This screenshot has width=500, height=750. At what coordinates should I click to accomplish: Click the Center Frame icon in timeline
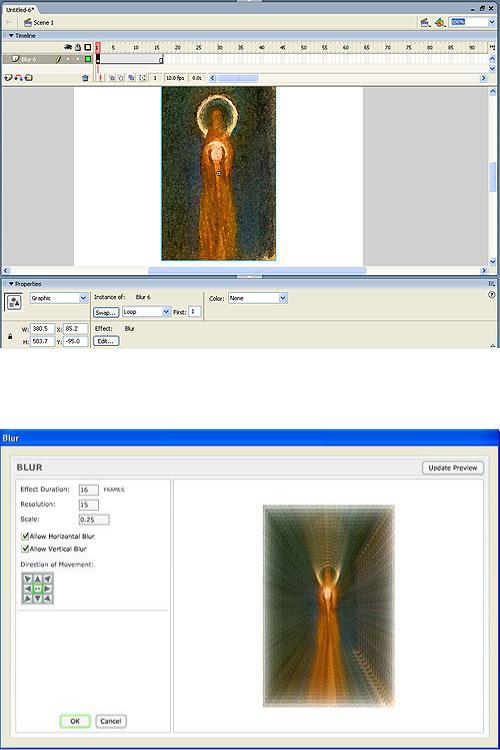(100, 77)
